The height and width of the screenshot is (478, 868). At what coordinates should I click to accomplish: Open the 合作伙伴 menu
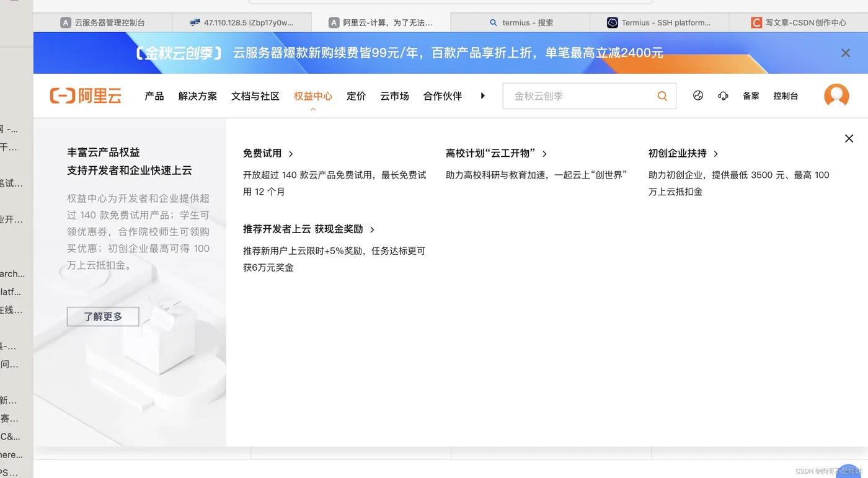[x=443, y=96]
